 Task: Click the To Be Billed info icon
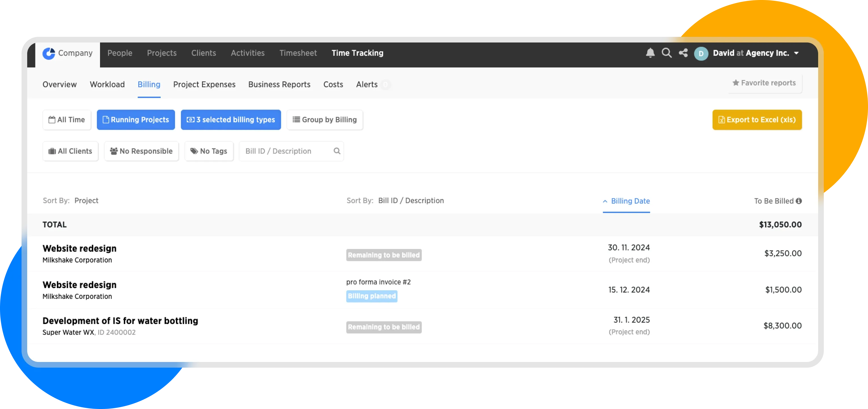tap(799, 201)
